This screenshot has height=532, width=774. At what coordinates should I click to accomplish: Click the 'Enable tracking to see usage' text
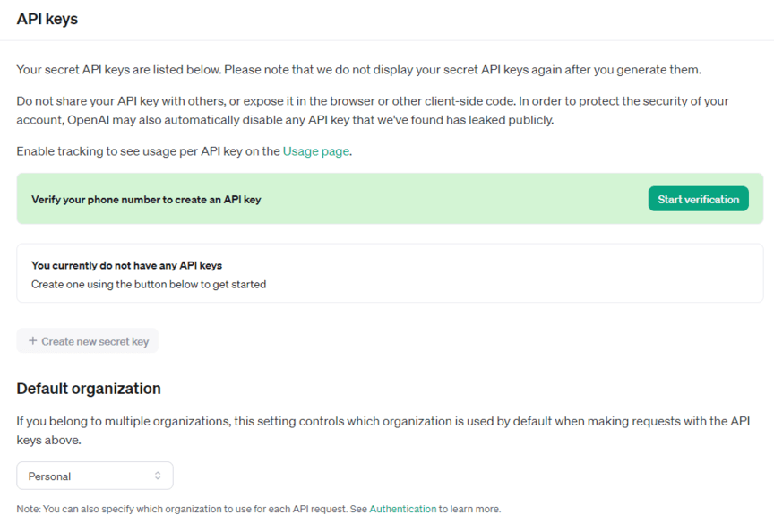[148, 151]
